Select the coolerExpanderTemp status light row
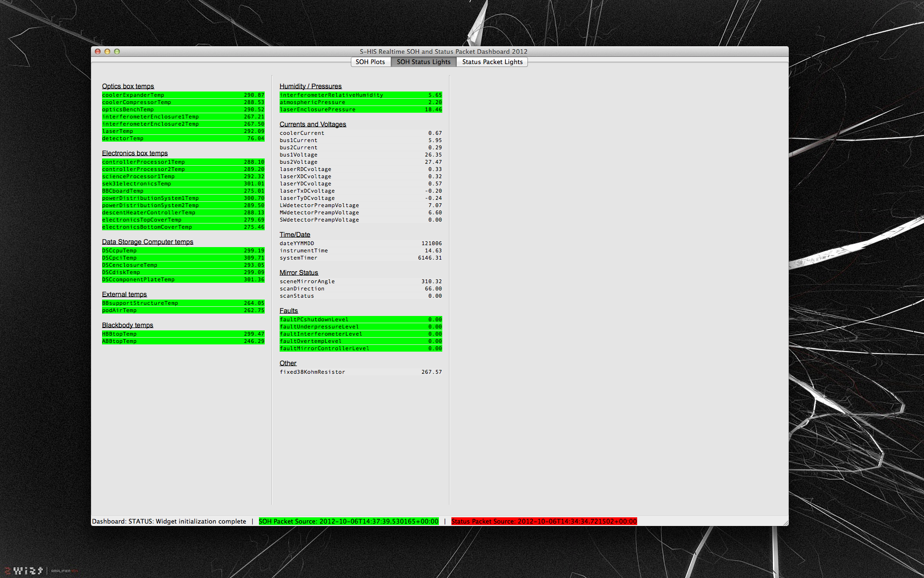The height and width of the screenshot is (578, 924). coord(183,95)
